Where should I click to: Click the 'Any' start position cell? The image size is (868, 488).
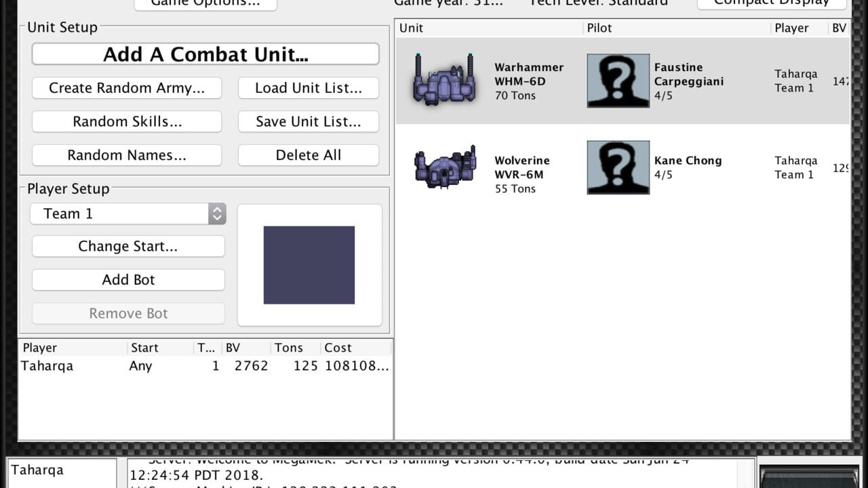point(141,366)
